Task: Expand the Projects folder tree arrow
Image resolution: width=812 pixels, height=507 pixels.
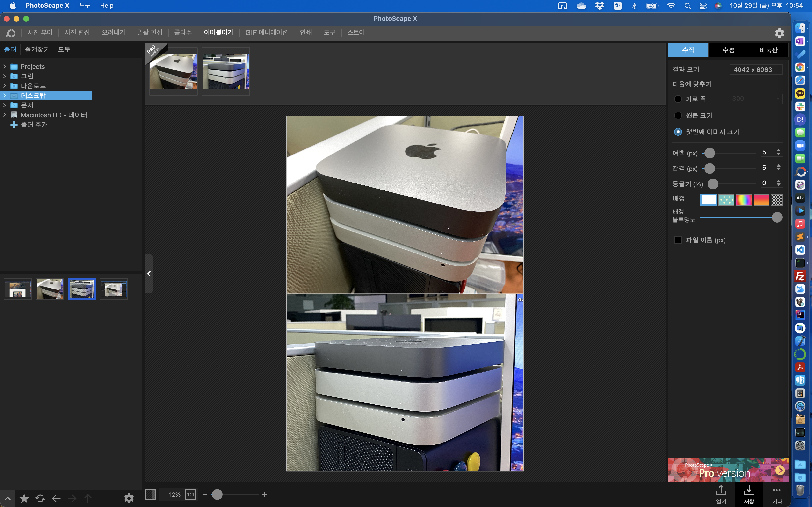Action: tap(5, 66)
